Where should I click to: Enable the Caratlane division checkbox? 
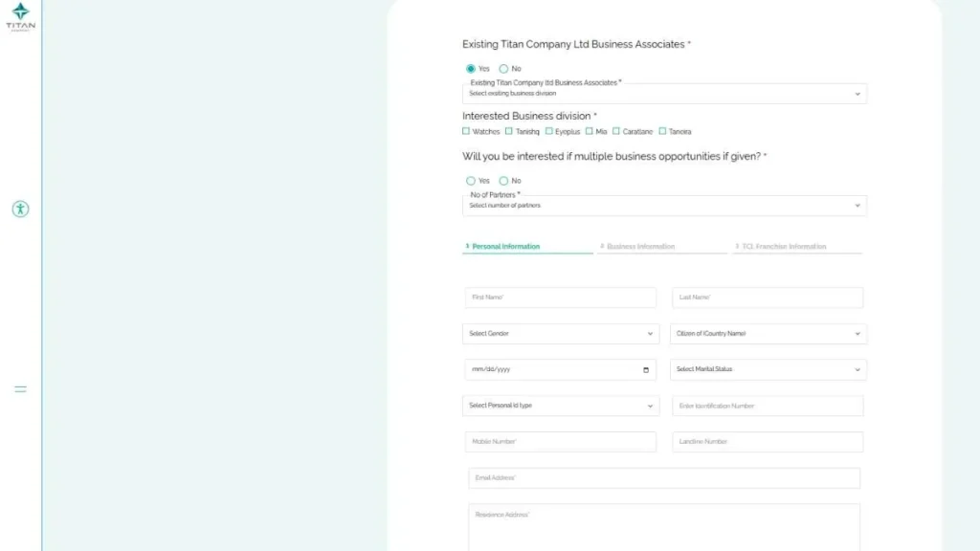(616, 131)
